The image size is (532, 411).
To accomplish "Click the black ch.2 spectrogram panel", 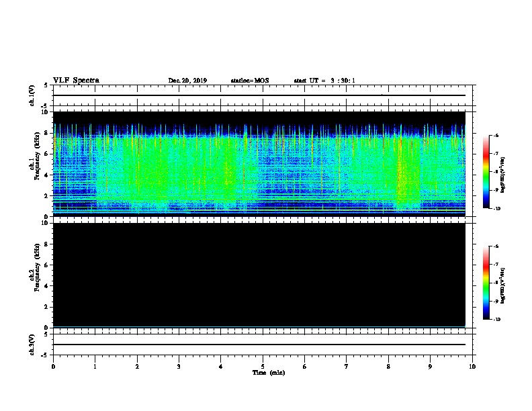I will coord(259,275).
